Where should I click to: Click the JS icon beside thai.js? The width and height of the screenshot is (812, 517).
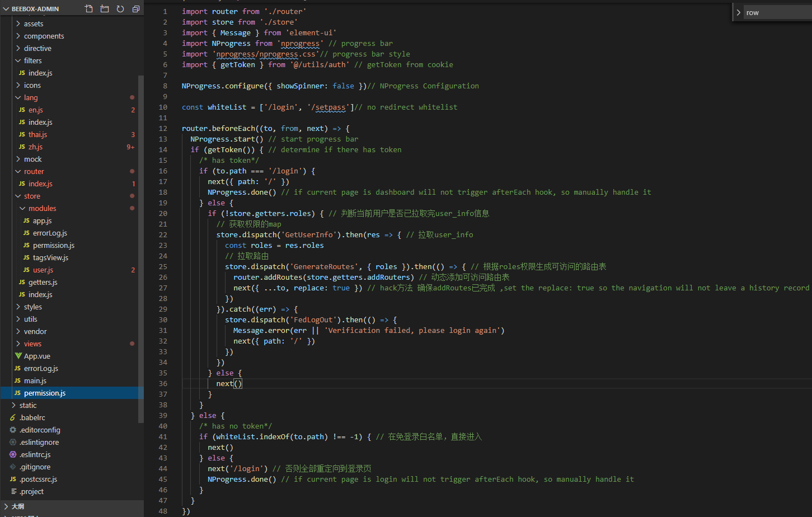click(x=22, y=134)
